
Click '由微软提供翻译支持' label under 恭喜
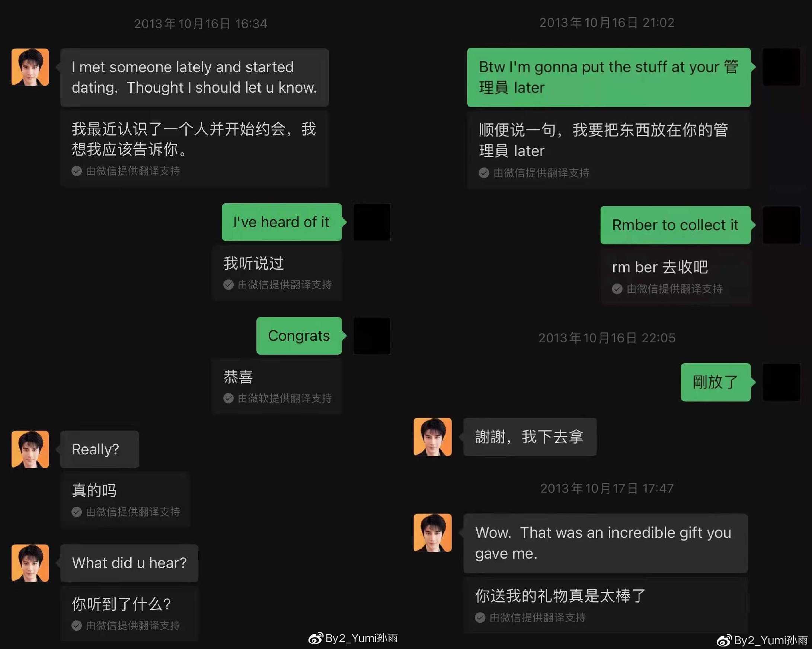point(285,399)
